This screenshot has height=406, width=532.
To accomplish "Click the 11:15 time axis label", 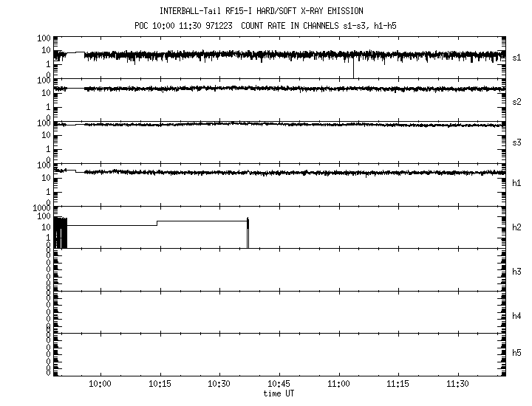I will 398,384.
